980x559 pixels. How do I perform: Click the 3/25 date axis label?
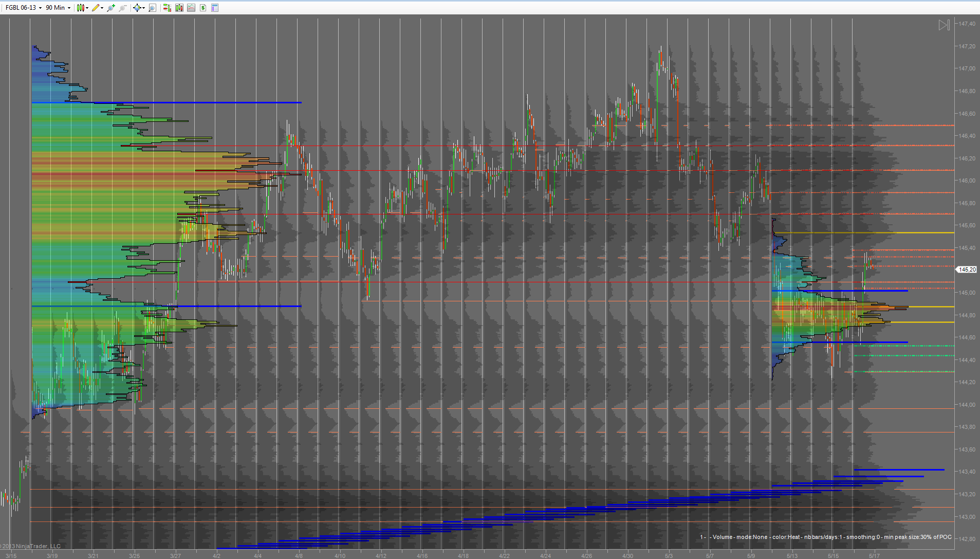point(134,556)
